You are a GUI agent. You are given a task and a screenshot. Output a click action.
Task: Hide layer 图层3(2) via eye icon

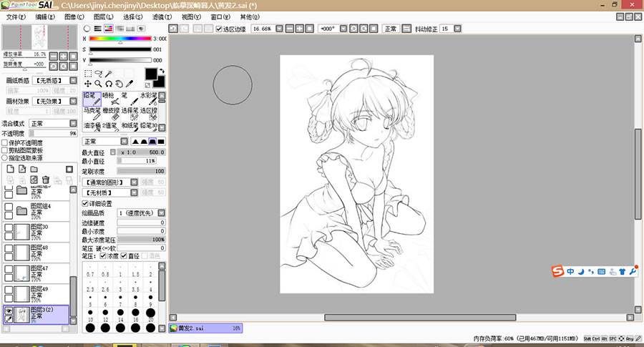click(8, 311)
